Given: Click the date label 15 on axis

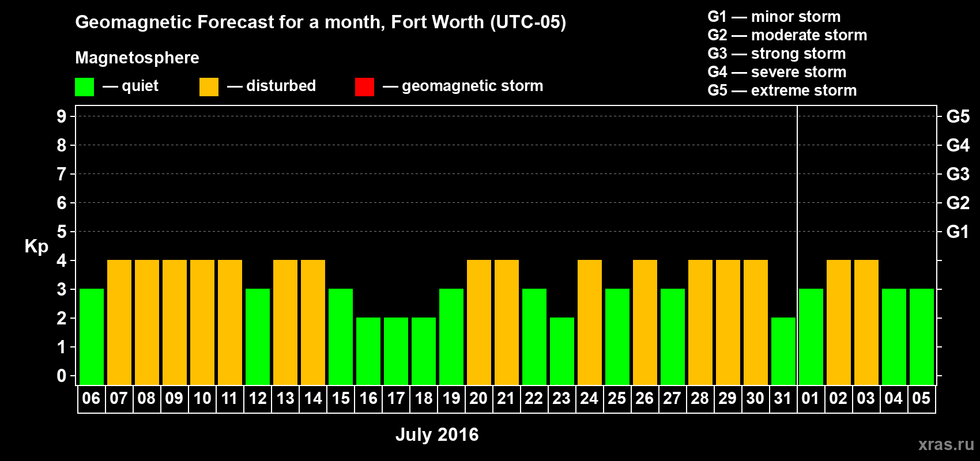Looking at the screenshot, I should click(341, 399).
